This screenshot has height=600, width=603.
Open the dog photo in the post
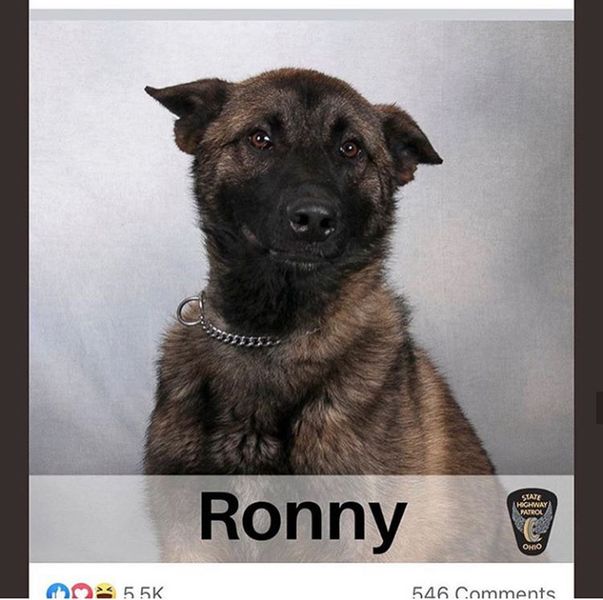point(302,287)
